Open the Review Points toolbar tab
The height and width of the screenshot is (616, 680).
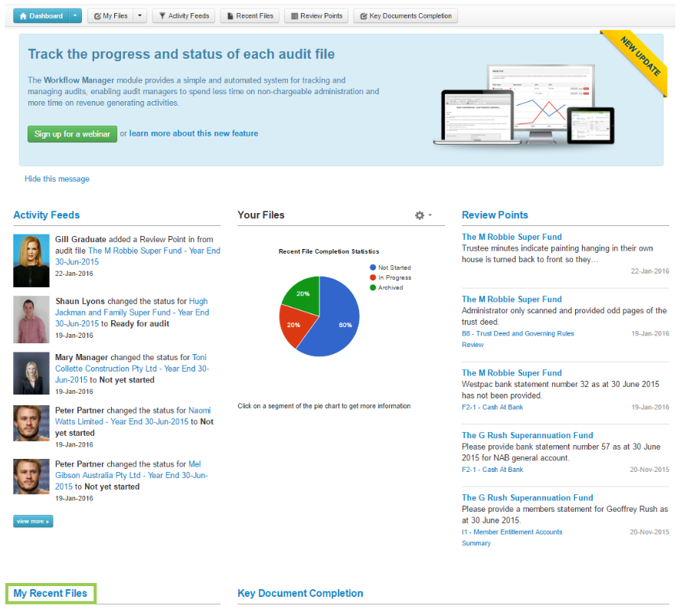(316, 15)
